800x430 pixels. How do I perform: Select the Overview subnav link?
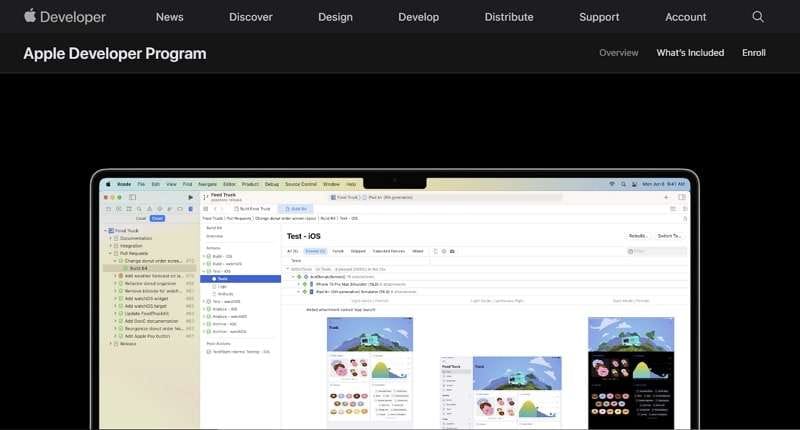[618, 53]
